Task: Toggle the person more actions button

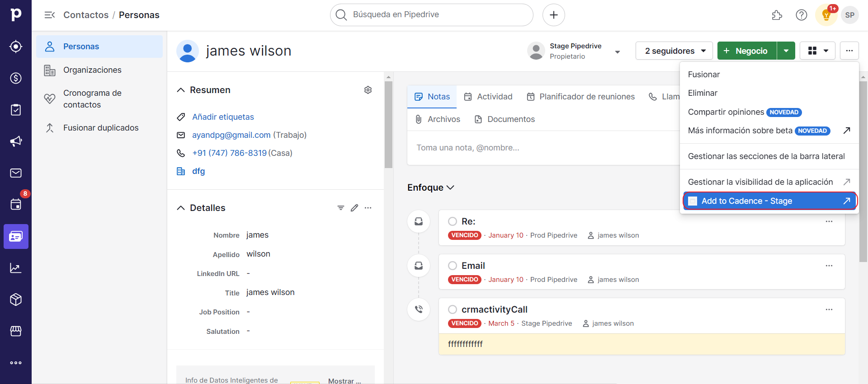Action: tap(849, 51)
